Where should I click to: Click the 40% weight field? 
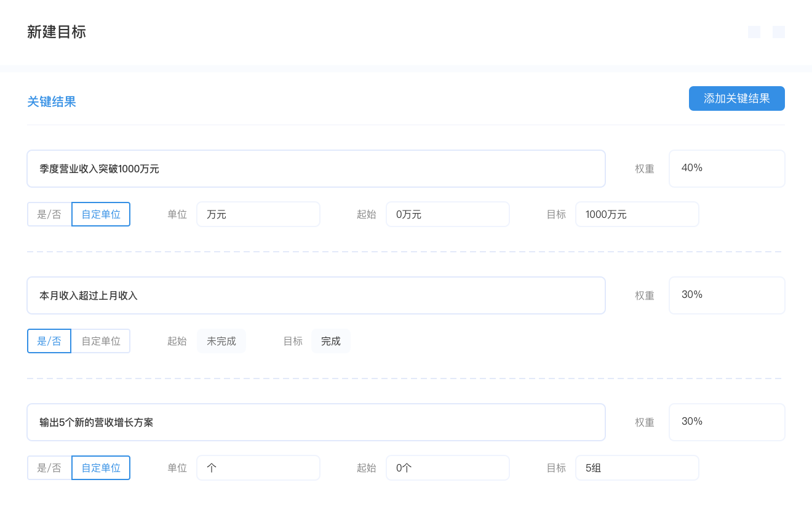(726, 169)
